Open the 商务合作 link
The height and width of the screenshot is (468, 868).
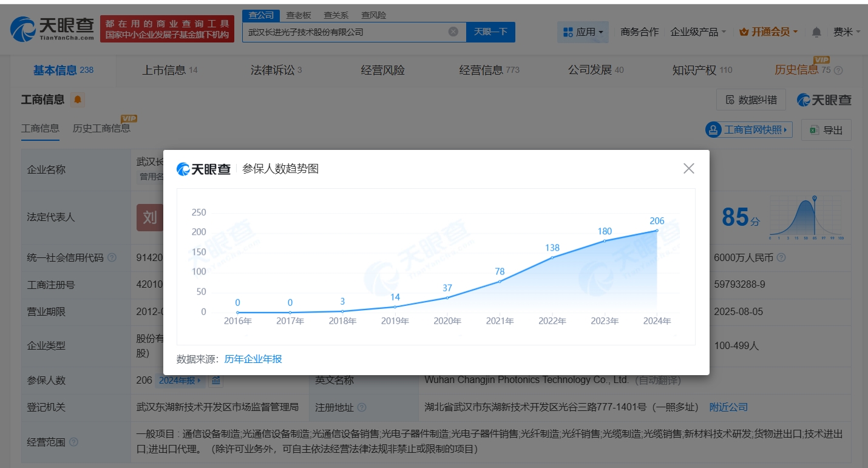coord(639,32)
